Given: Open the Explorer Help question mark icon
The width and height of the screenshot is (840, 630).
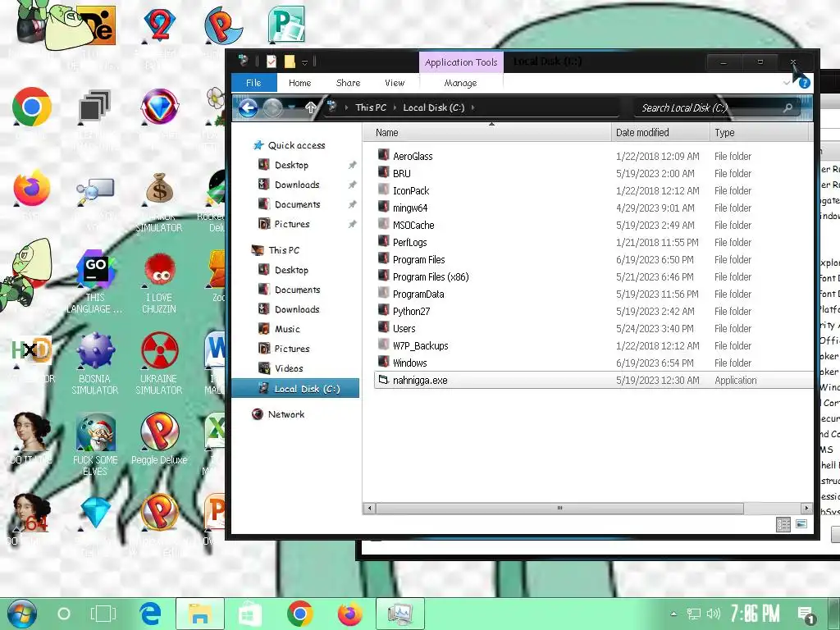Looking at the screenshot, I should pyautogui.click(x=804, y=83).
